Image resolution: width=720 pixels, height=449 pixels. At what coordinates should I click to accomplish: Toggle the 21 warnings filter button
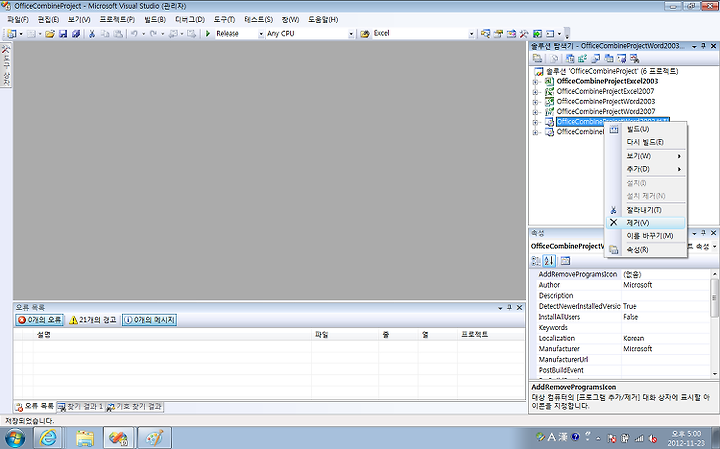[93, 320]
